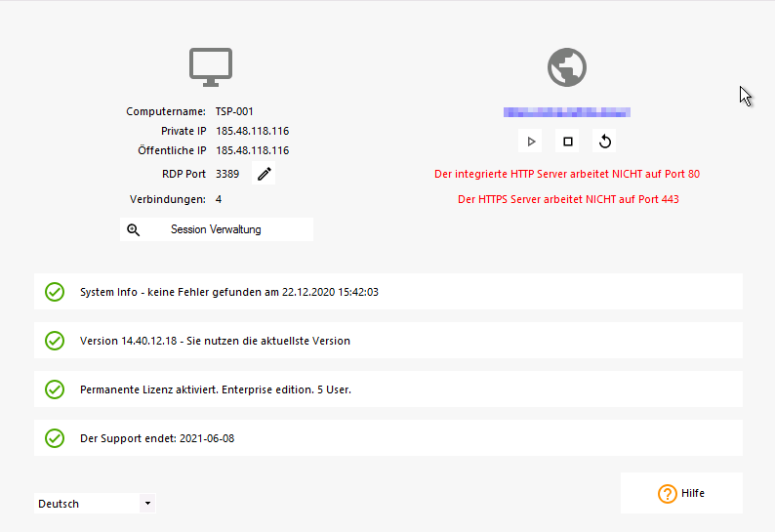Expand the Deutsch language dropdown
The width and height of the screenshot is (775, 532).
click(94, 504)
